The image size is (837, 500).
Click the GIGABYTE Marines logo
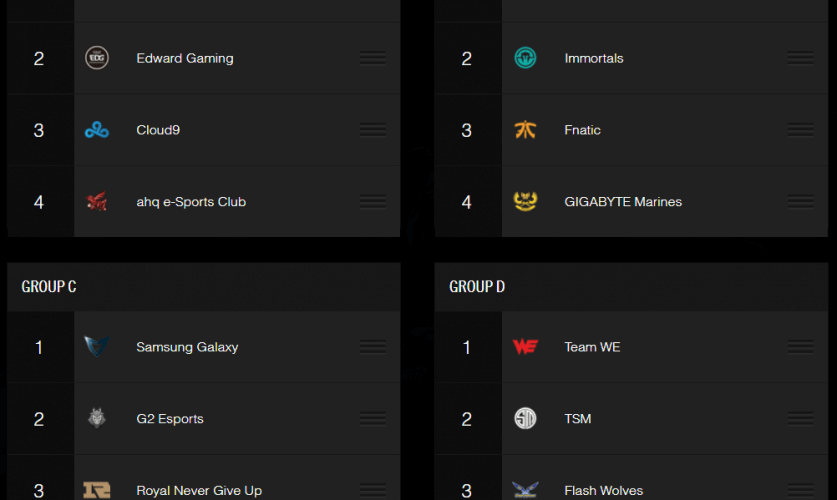[x=525, y=202]
